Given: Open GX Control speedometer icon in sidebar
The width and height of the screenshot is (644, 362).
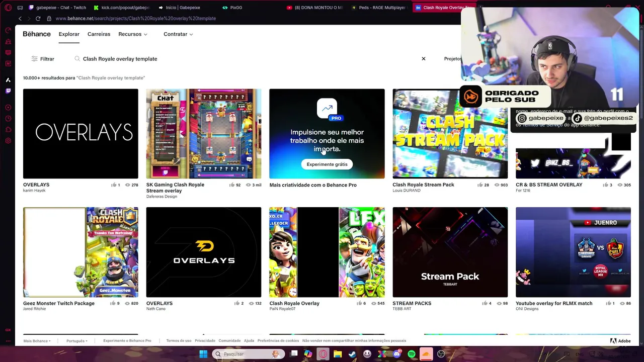Looking at the screenshot, I should (x=8, y=30).
